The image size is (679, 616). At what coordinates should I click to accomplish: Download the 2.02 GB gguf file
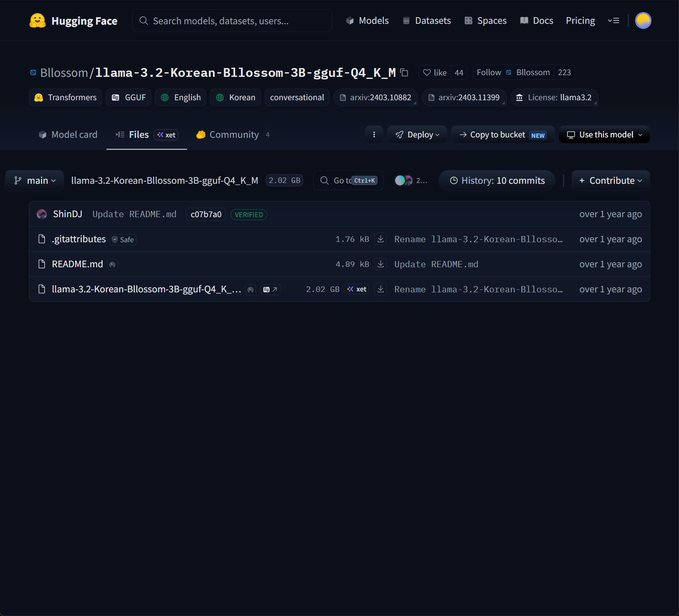click(380, 289)
